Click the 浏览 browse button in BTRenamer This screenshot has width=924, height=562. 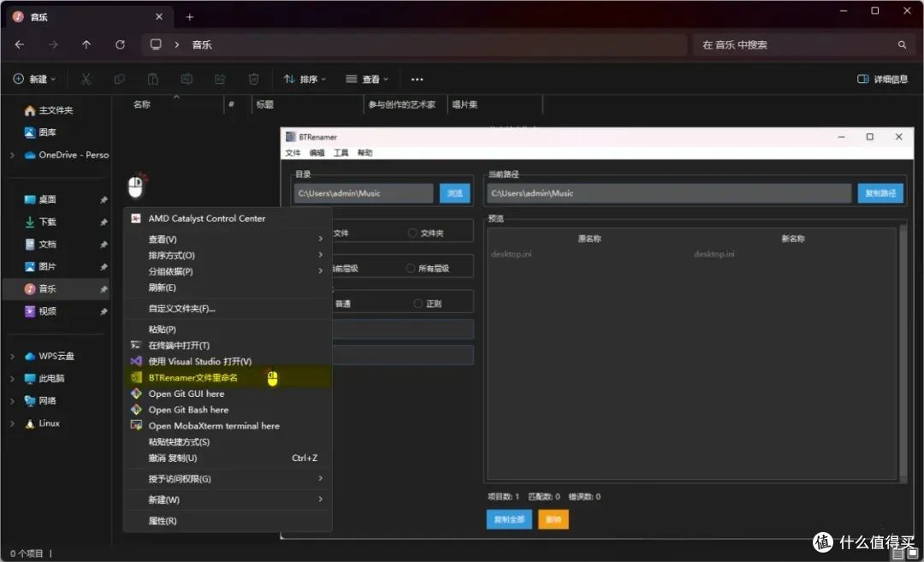pos(455,193)
